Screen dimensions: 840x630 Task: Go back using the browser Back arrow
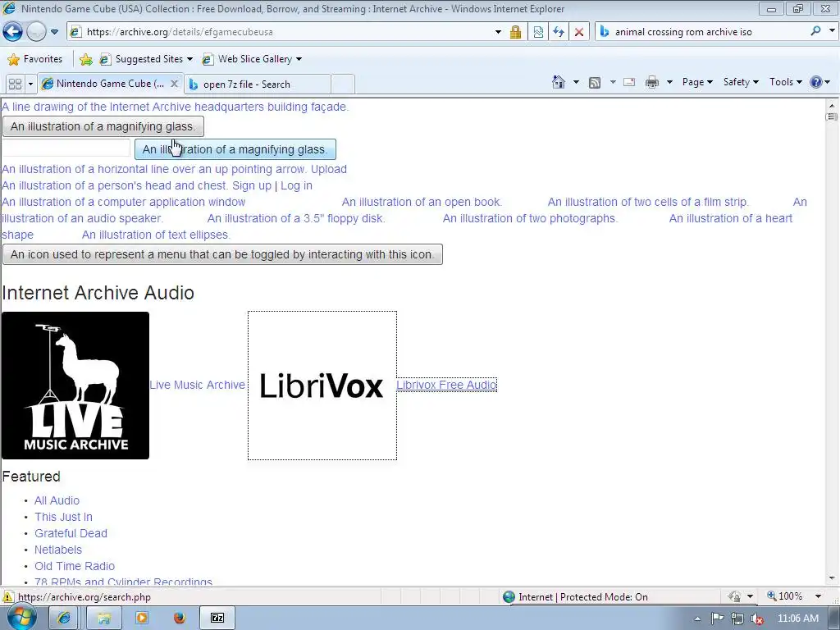(x=13, y=32)
